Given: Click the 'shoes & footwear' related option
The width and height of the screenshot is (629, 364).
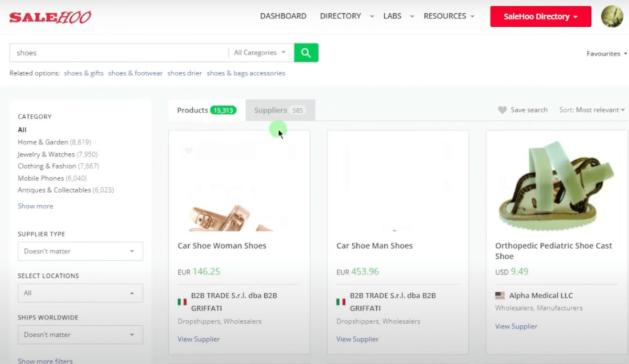Looking at the screenshot, I should pos(135,73).
